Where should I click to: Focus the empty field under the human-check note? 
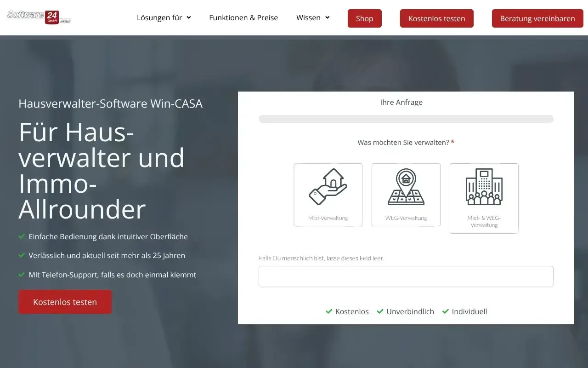406,276
